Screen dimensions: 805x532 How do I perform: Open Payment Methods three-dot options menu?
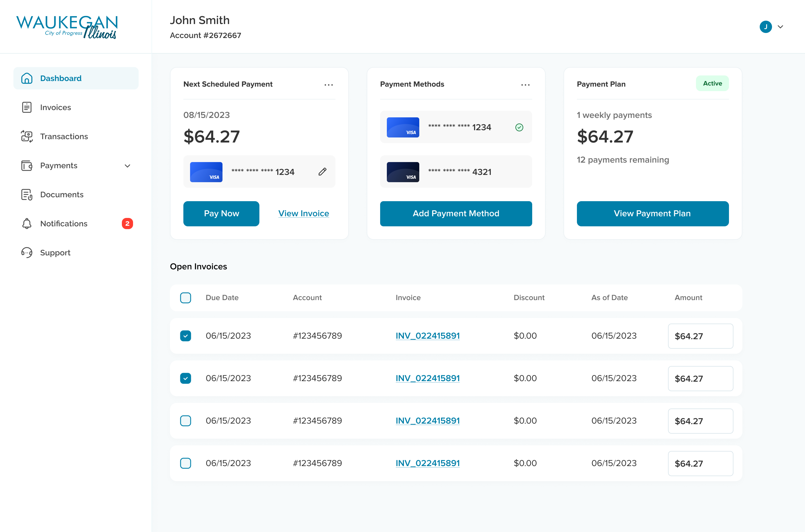pos(525,85)
